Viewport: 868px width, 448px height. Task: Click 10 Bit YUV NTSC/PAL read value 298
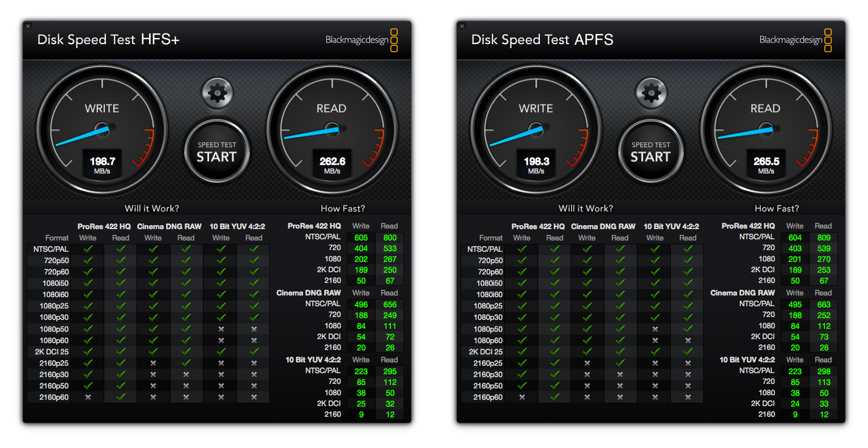pos(824,371)
